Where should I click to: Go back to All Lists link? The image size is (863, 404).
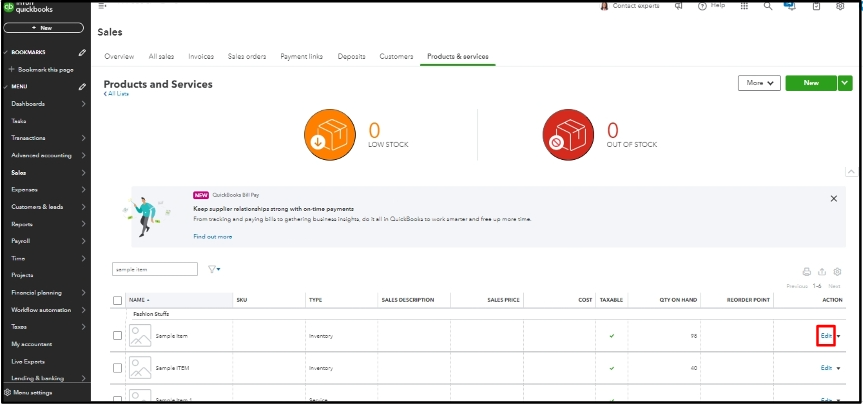[116, 94]
